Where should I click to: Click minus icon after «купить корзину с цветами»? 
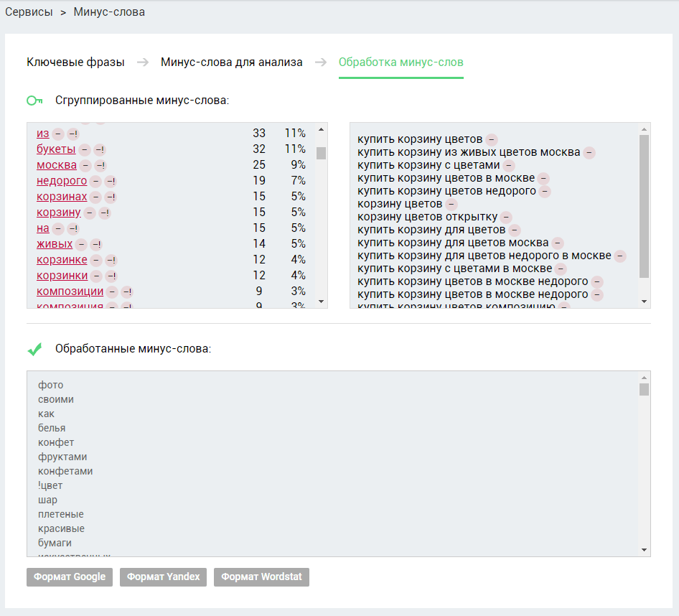point(509,165)
